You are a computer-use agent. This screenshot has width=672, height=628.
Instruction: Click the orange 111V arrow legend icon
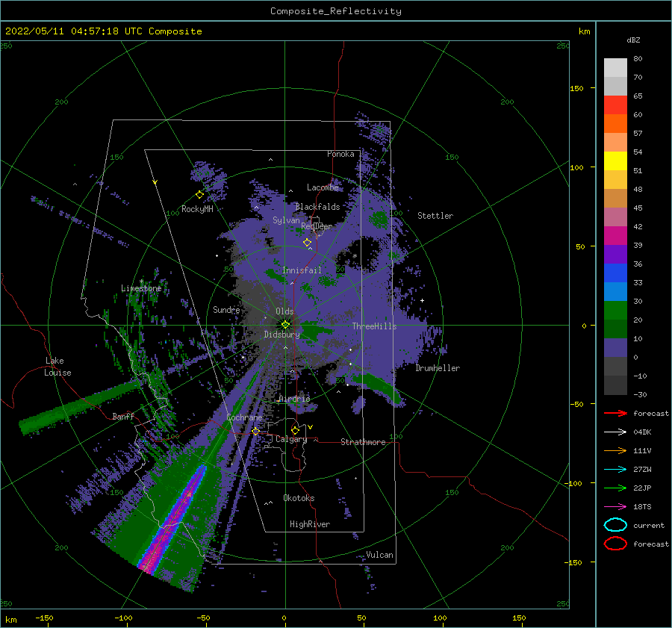click(x=615, y=450)
